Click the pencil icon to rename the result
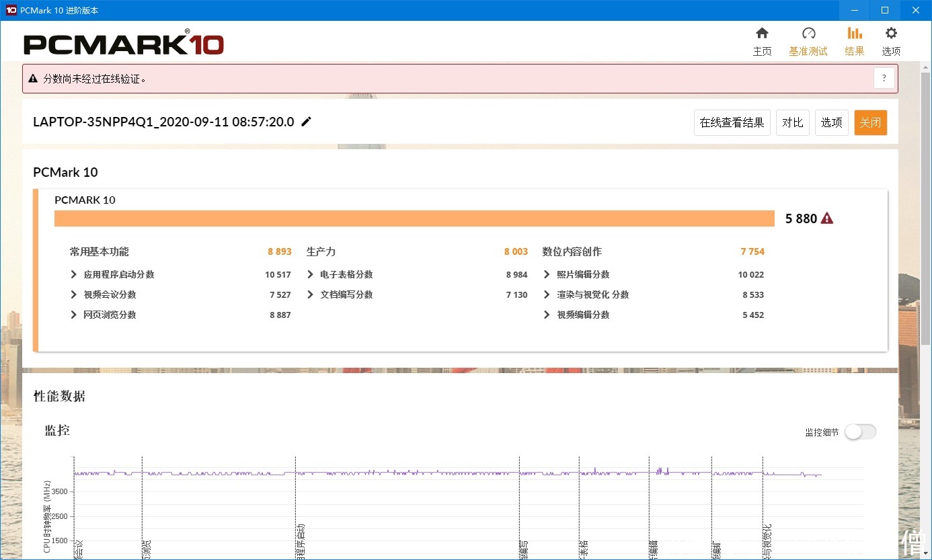Image resolution: width=932 pixels, height=560 pixels. [x=306, y=122]
